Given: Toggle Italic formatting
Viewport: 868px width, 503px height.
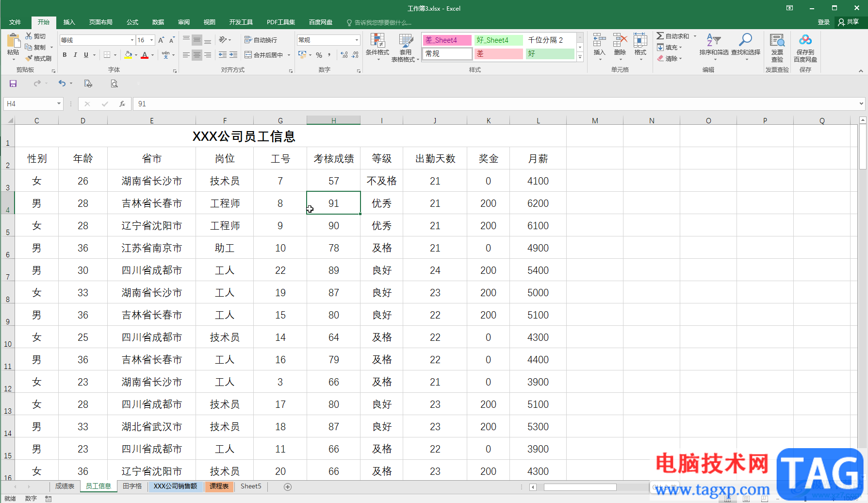Looking at the screenshot, I should (75, 55).
